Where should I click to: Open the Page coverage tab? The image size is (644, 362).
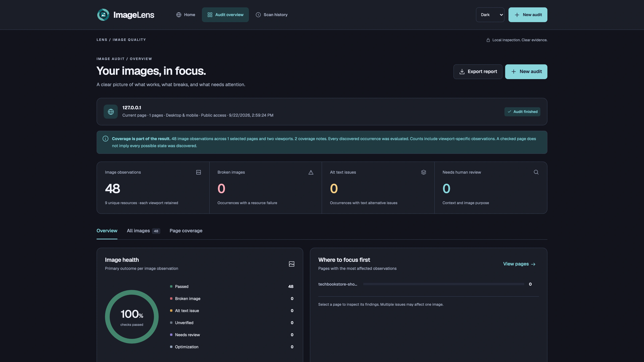186,231
